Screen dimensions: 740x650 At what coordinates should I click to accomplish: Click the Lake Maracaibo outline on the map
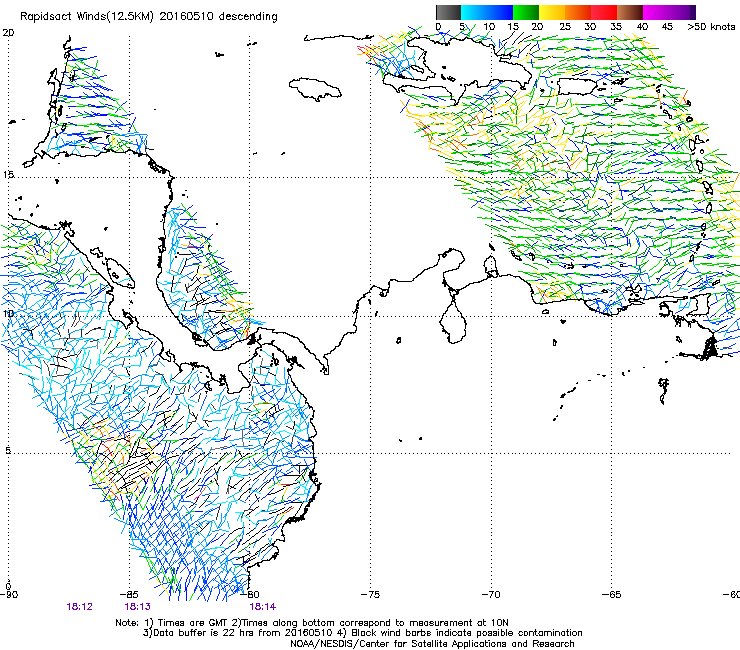click(454, 321)
